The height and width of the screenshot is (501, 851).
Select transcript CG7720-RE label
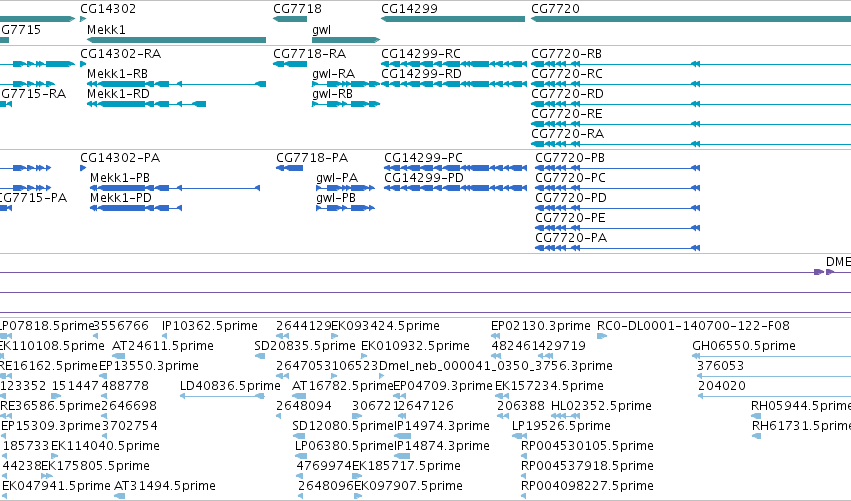tap(567, 114)
